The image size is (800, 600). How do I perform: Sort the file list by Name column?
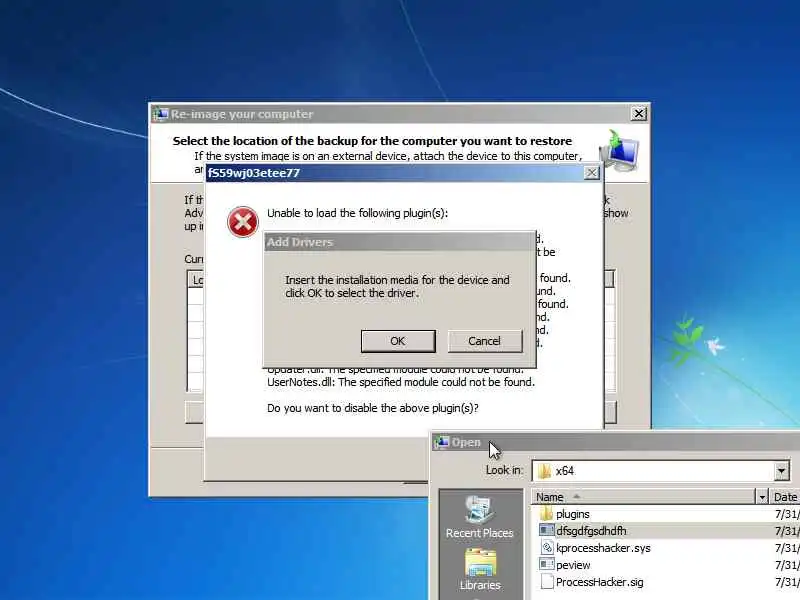tap(643, 497)
